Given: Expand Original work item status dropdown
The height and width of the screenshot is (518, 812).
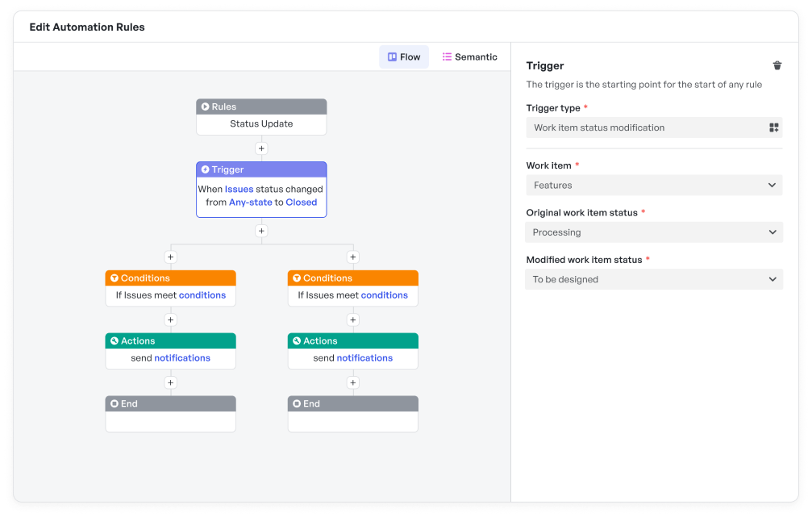Looking at the screenshot, I should 653,232.
